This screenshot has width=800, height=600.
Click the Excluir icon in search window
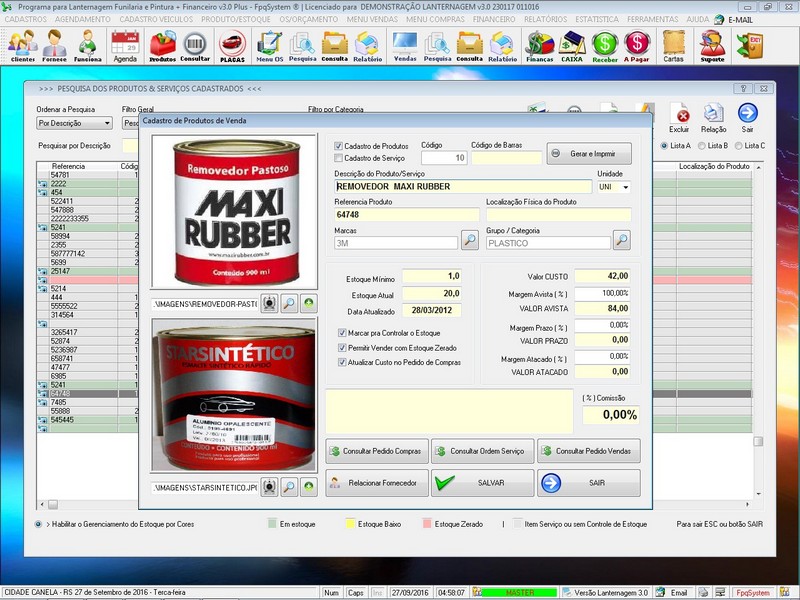tap(679, 118)
